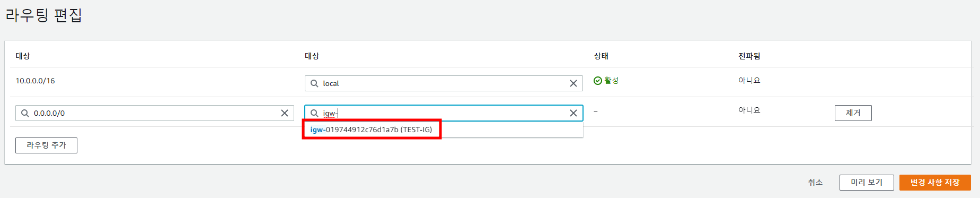Viewport: 980px width, 198px height.
Task: Clear the local target field with X
Action: pyautogui.click(x=573, y=83)
